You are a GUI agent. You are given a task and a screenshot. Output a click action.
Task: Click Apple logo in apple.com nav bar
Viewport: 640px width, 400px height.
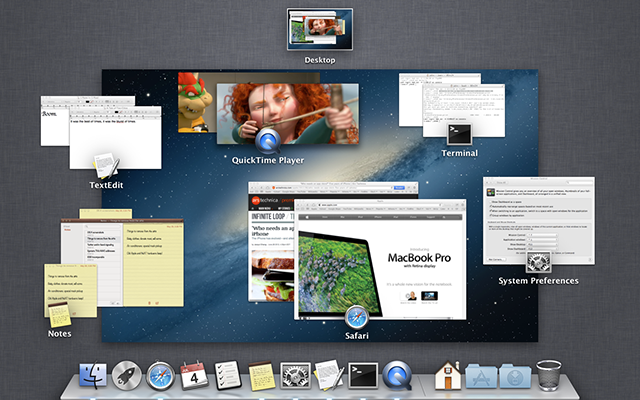click(x=307, y=217)
